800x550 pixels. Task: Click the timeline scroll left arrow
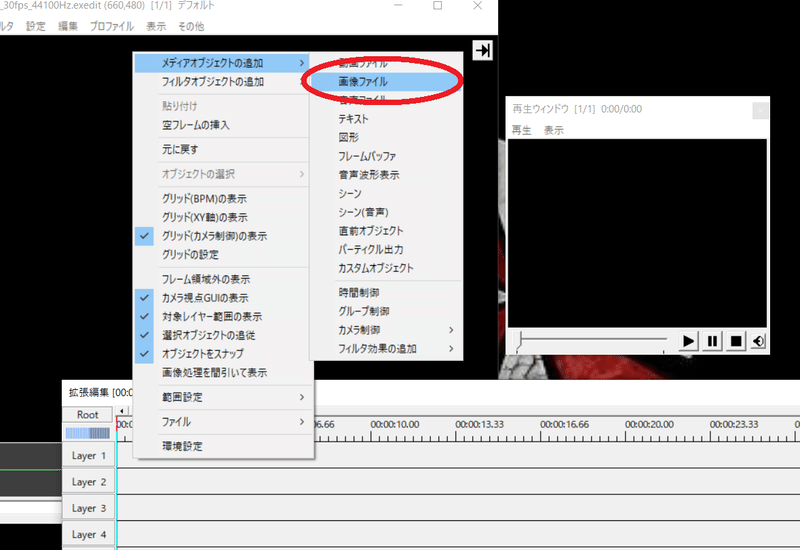121,411
